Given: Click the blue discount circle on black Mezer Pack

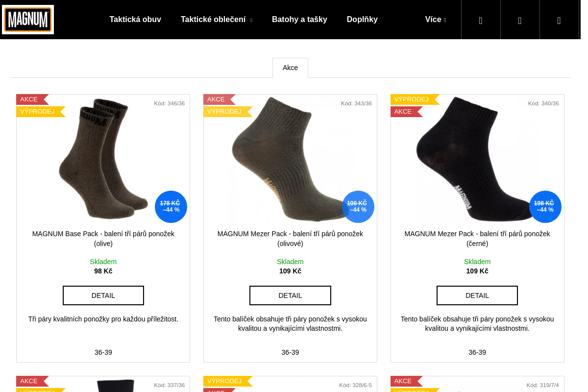Looking at the screenshot, I should coord(545,207).
